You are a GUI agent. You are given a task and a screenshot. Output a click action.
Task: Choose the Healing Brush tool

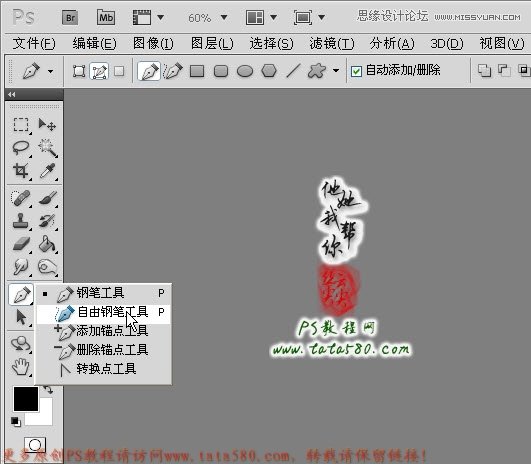[21, 198]
